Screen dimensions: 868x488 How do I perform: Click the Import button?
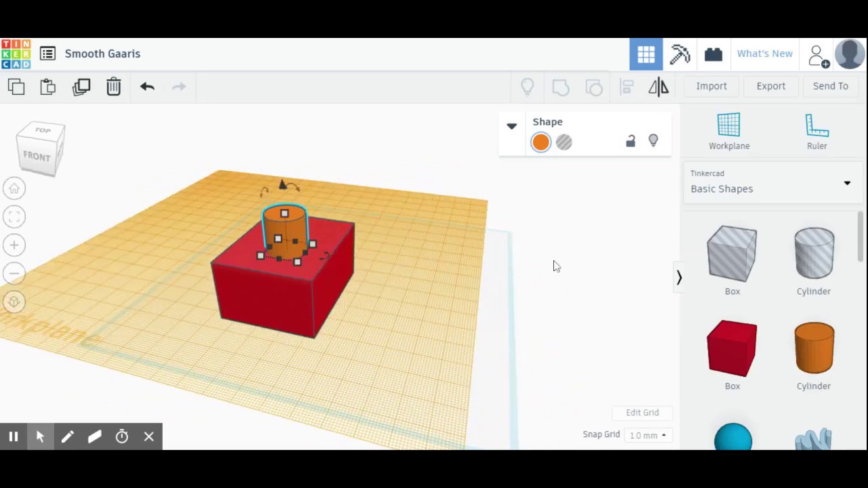711,86
